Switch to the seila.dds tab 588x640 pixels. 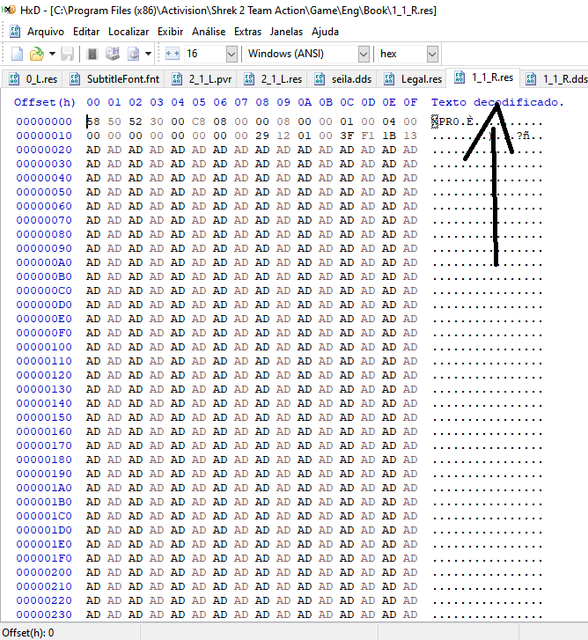tap(343, 79)
